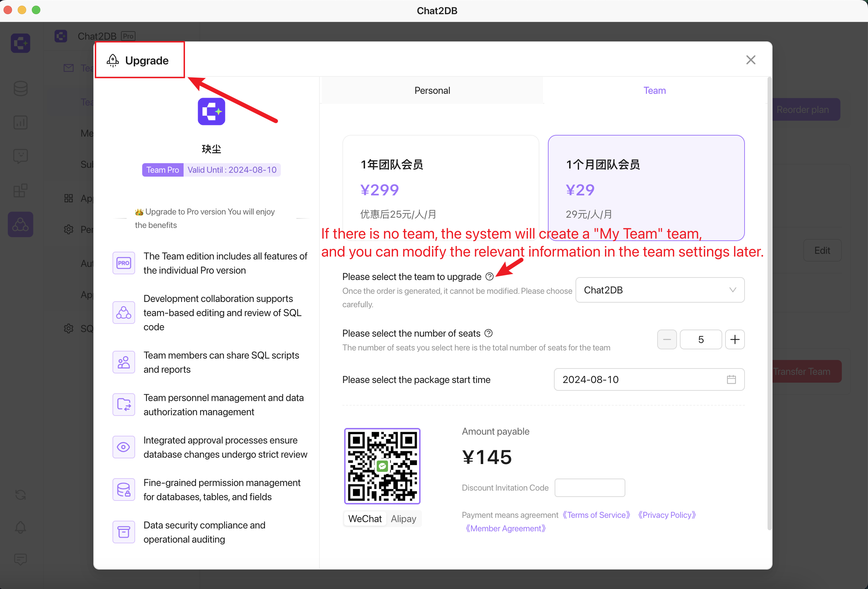Select the ¥299 one-year team plan

(x=441, y=188)
